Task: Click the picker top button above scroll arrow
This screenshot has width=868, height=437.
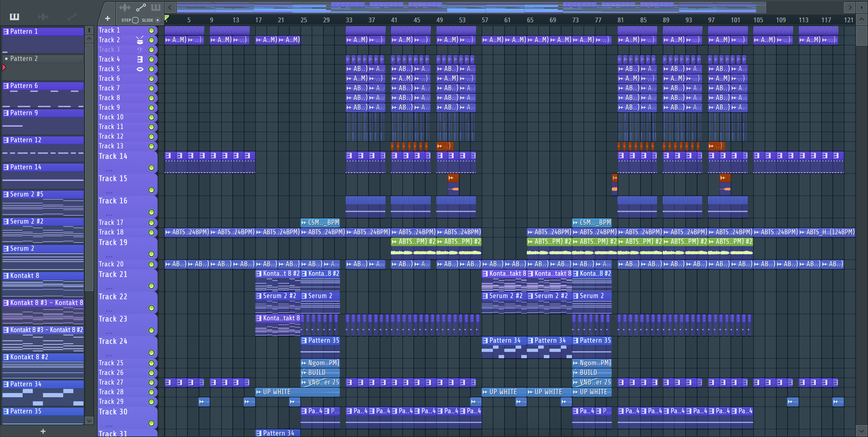Action: tap(89, 30)
